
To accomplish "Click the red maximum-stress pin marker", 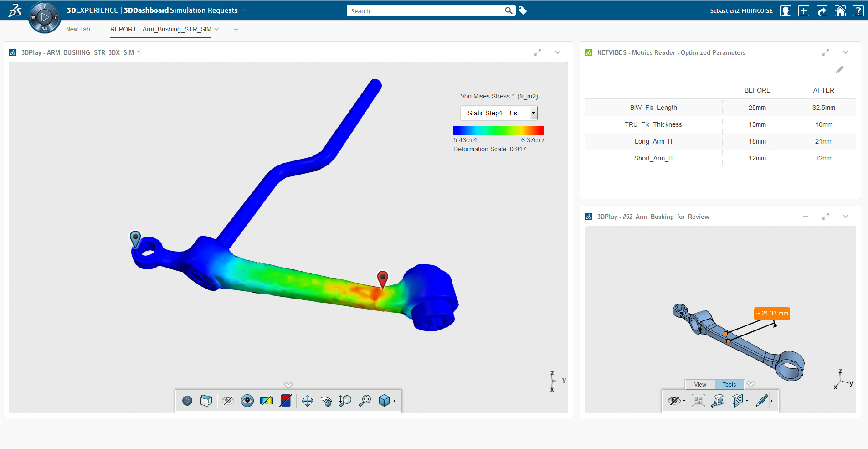I will [383, 279].
